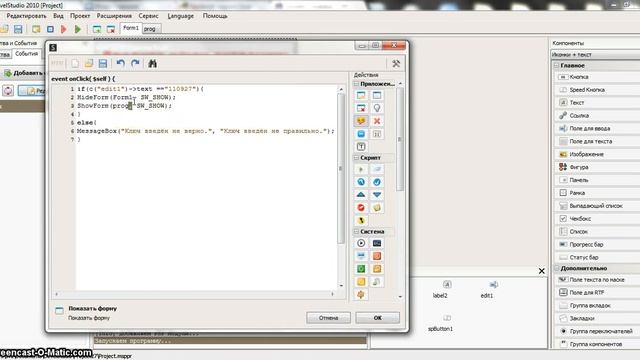Switch to the prog form tab
Image resolution: width=640 pixels, height=360 pixels.
[x=150, y=29]
